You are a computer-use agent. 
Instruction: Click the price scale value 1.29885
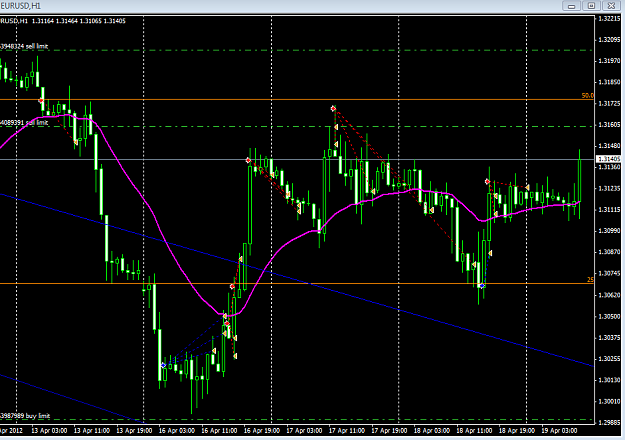click(609, 422)
